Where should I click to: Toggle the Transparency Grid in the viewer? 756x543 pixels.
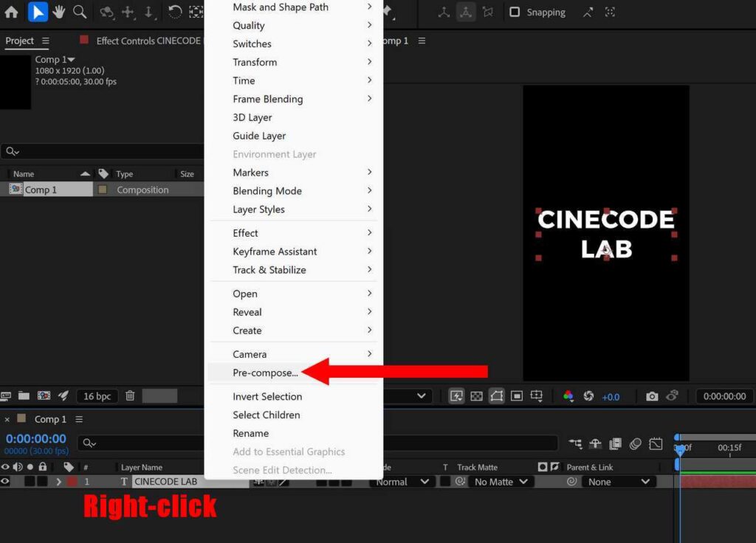476,396
